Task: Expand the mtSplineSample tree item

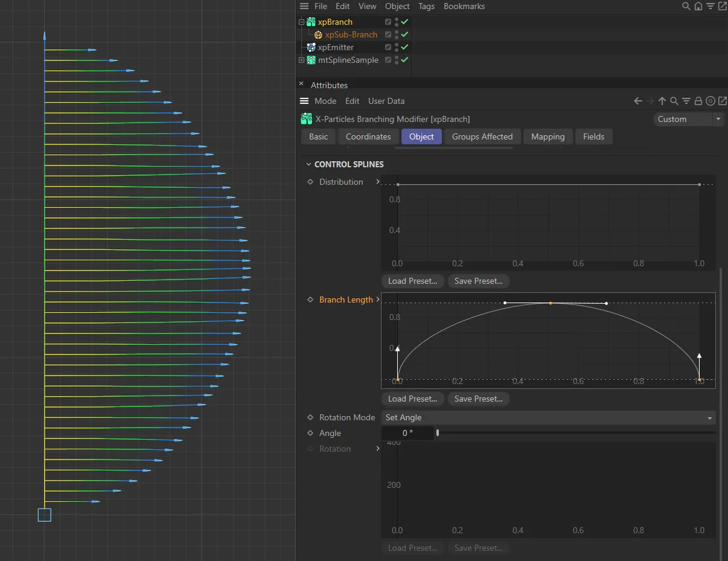Action: 301,60
